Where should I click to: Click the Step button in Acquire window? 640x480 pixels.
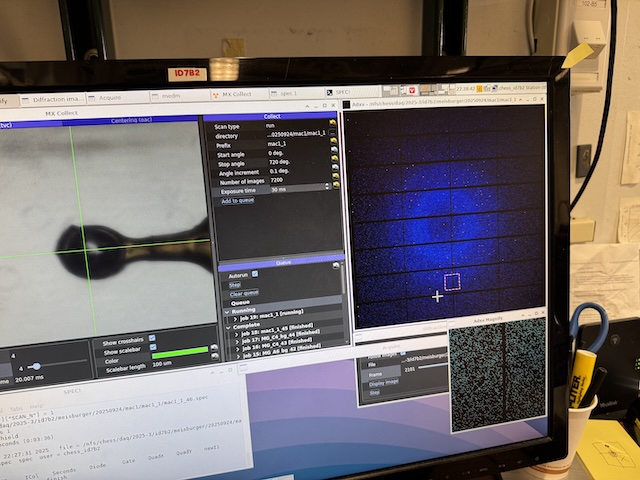point(374,392)
